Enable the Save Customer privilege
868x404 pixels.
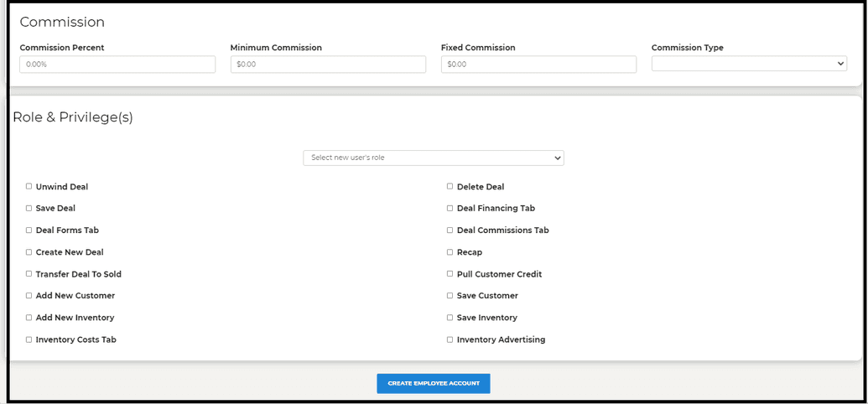click(450, 296)
